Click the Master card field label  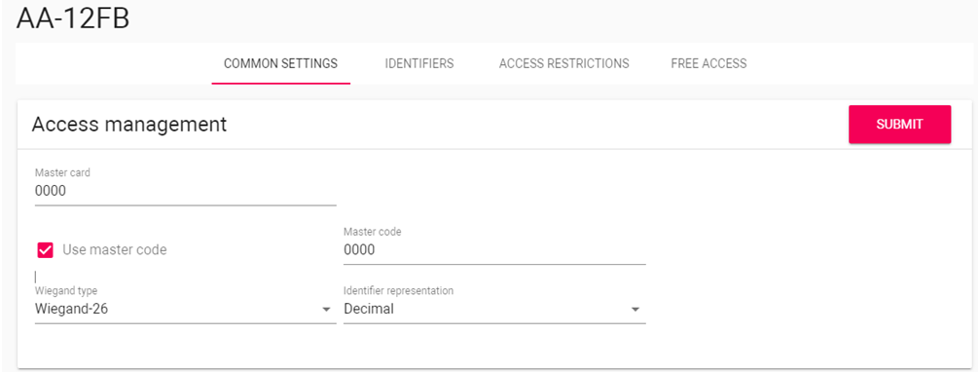[x=62, y=173]
